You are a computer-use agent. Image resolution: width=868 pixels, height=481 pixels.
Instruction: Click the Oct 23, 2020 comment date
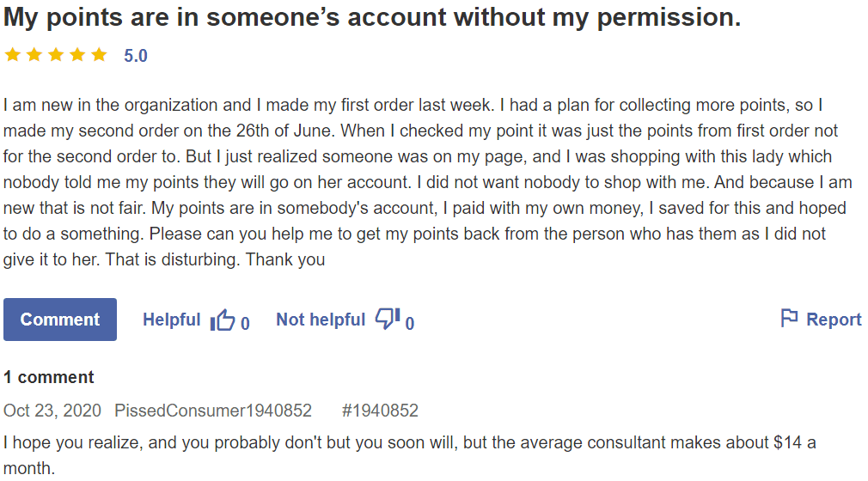[52, 411]
